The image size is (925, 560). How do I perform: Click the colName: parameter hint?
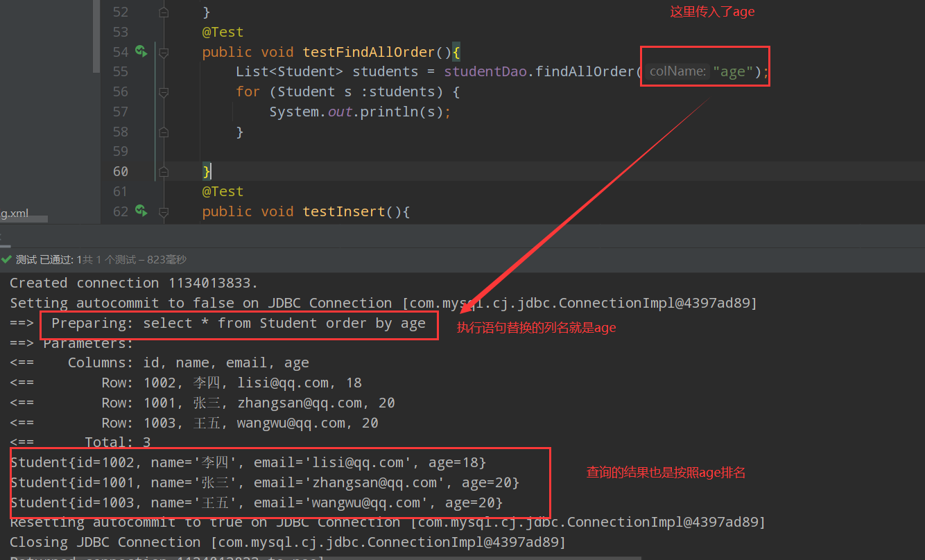pos(677,71)
